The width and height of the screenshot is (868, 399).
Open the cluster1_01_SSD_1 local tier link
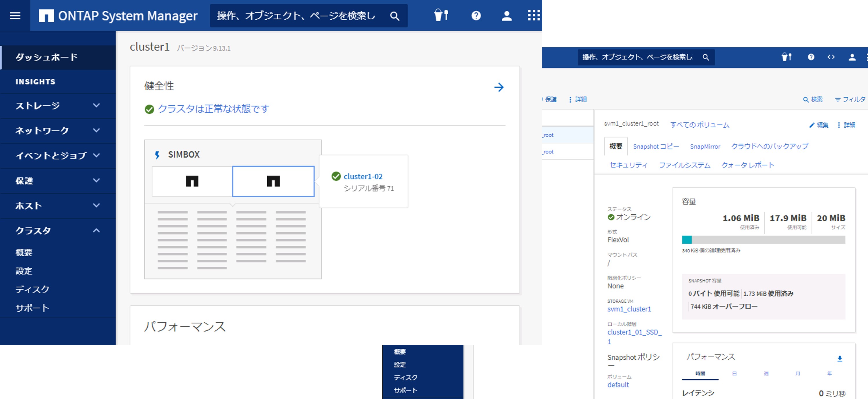[x=635, y=337]
